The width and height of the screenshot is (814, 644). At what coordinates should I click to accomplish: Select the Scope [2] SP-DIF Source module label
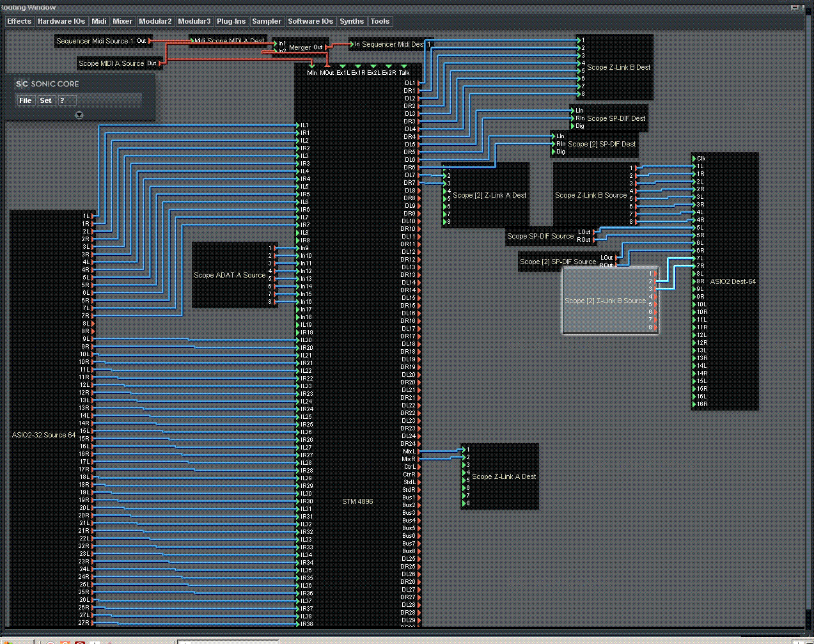(x=558, y=262)
